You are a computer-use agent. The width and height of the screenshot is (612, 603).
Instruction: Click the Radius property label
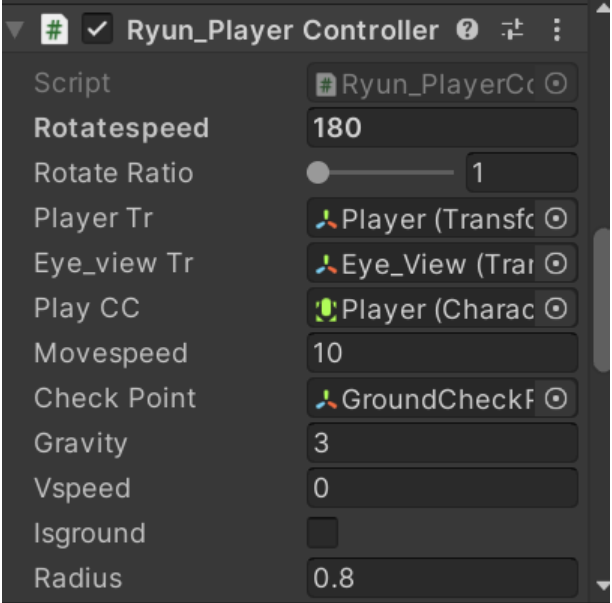[78, 578]
